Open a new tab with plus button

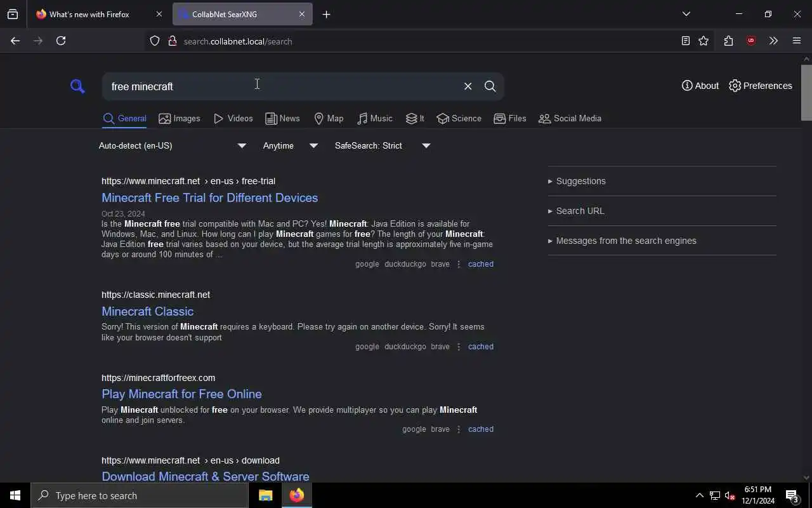(x=326, y=14)
